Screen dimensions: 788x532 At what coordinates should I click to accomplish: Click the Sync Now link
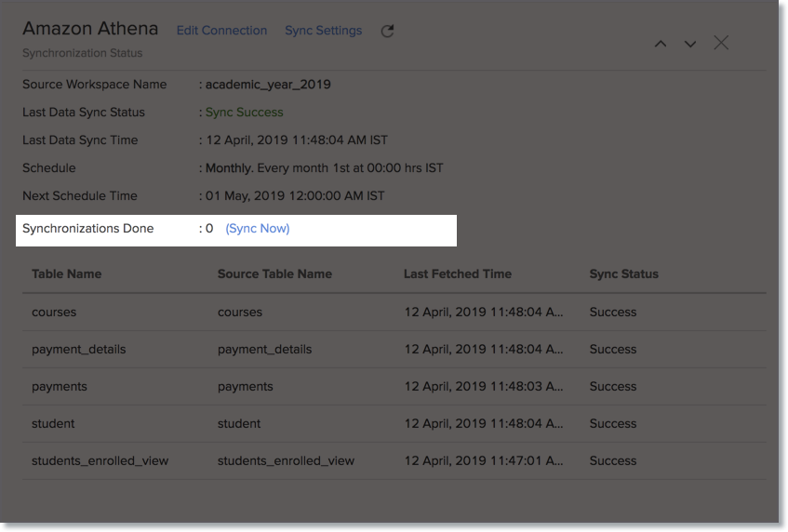(258, 228)
